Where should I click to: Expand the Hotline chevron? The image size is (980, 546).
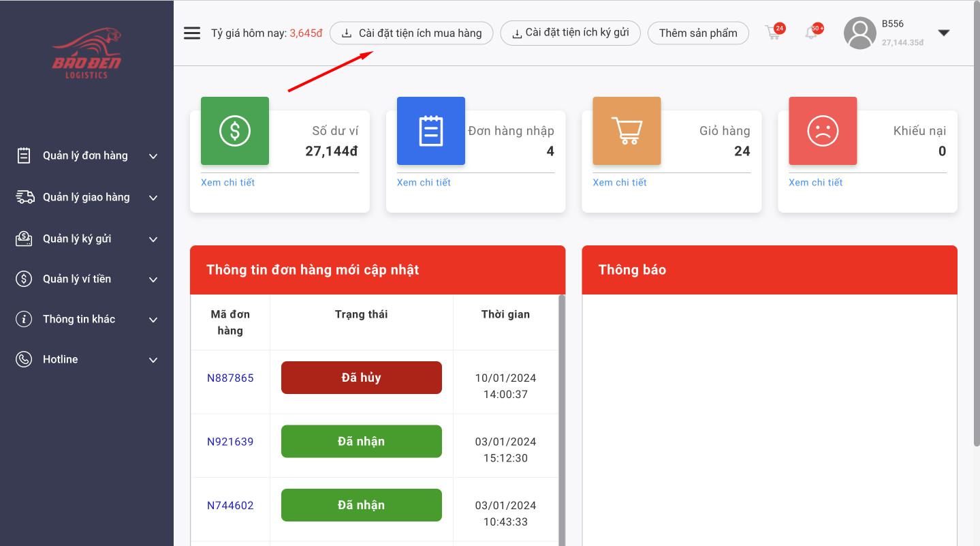click(153, 361)
